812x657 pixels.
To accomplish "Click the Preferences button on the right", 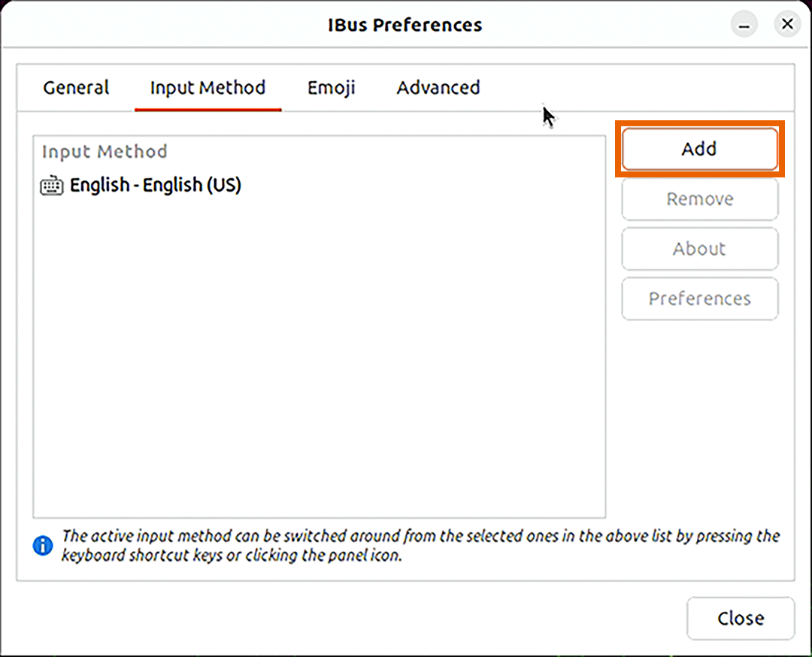I will pyautogui.click(x=699, y=298).
